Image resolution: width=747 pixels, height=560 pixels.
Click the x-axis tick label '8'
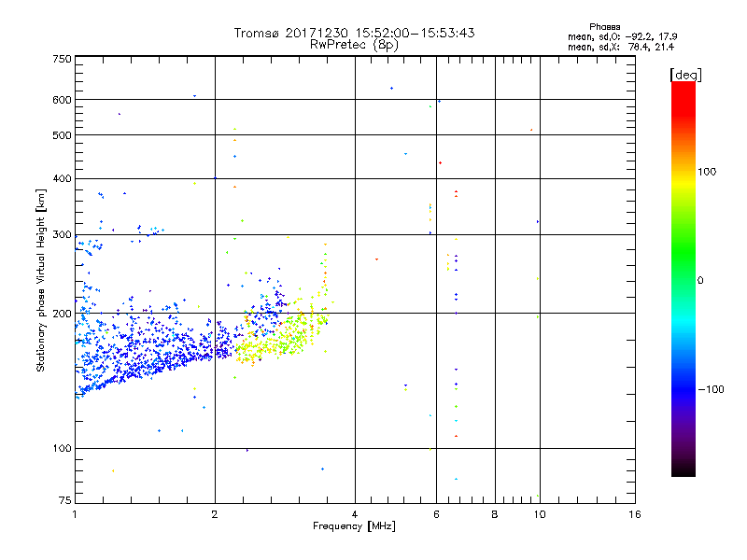[x=495, y=514]
